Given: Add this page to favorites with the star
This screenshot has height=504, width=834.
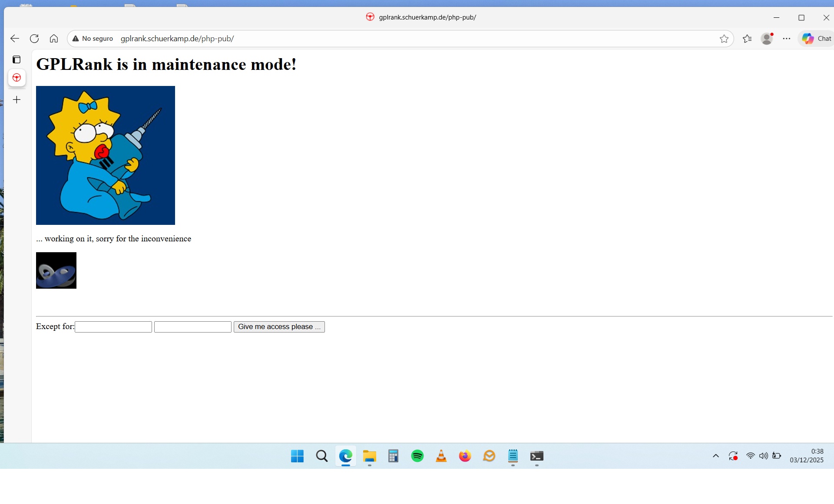Looking at the screenshot, I should click(x=724, y=39).
